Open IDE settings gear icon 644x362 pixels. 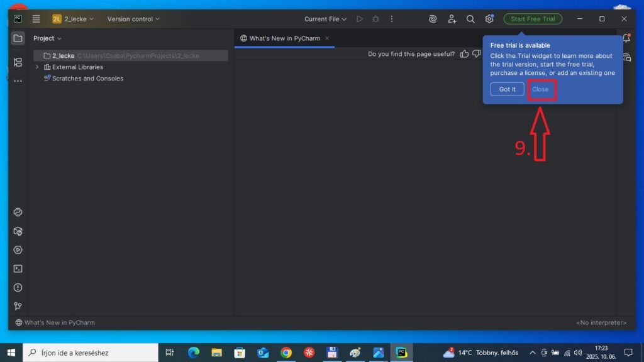pos(489,19)
